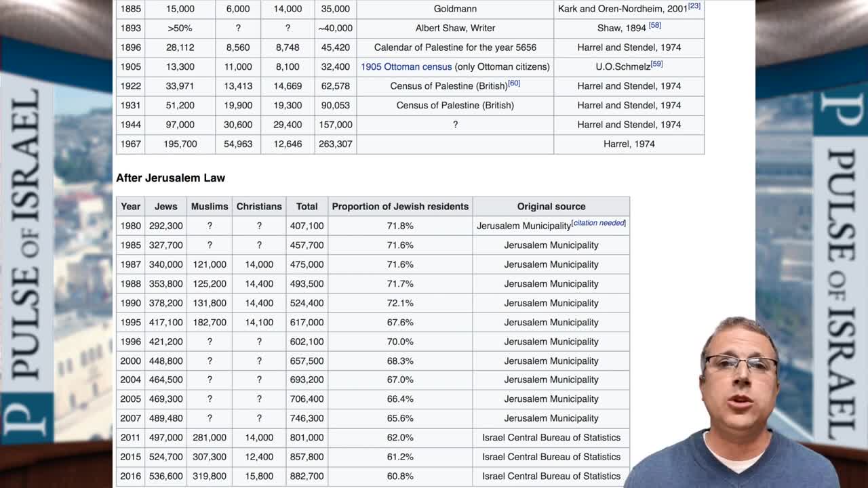Click the 307,300 Muslims value
Screen dimensions: 868x488
[210, 457]
